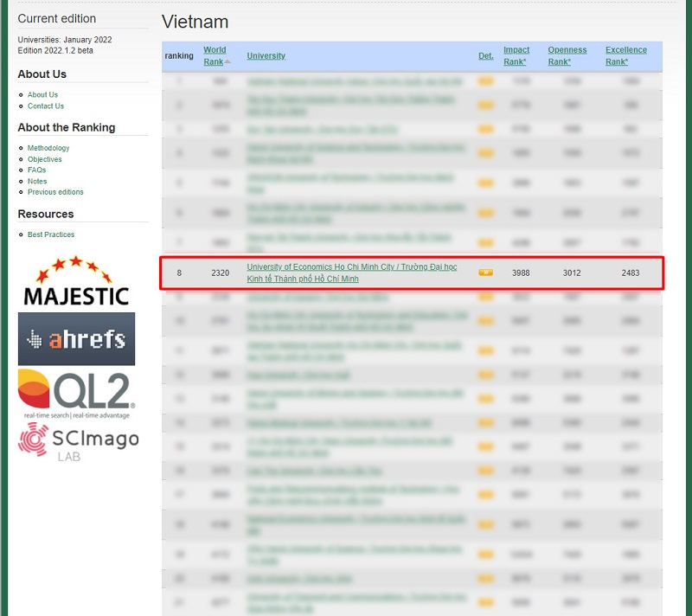
Task: Open Best Practices under Resources
Action: [x=51, y=234]
